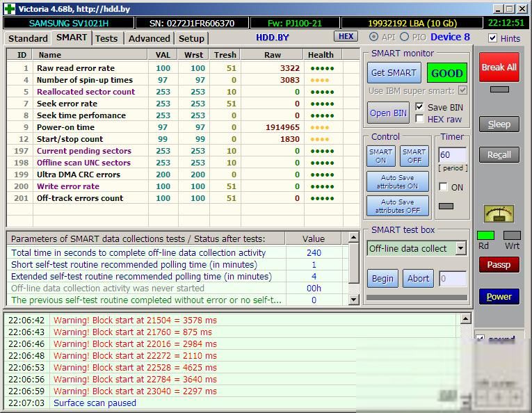Click the Abort test button
Viewport: 532px width, 413px height.
(x=418, y=279)
